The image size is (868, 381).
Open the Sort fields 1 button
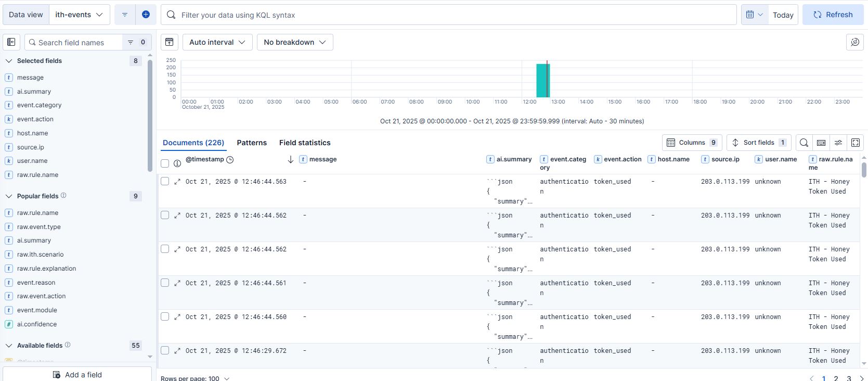point(759,143)
